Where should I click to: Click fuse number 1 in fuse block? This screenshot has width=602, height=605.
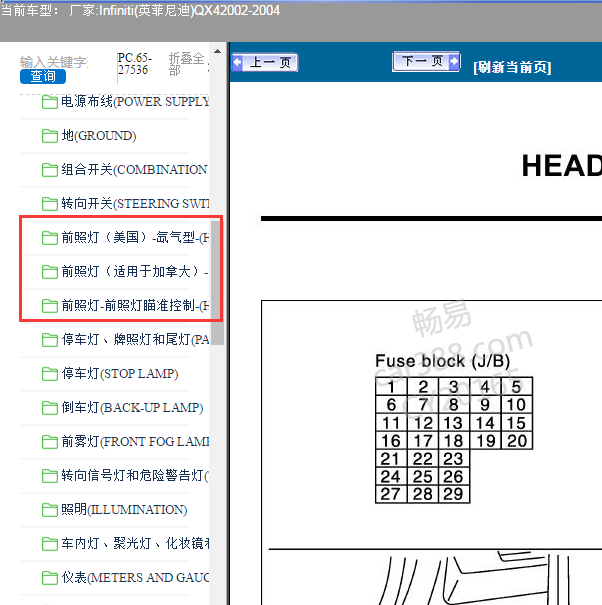tap(391, 387)
